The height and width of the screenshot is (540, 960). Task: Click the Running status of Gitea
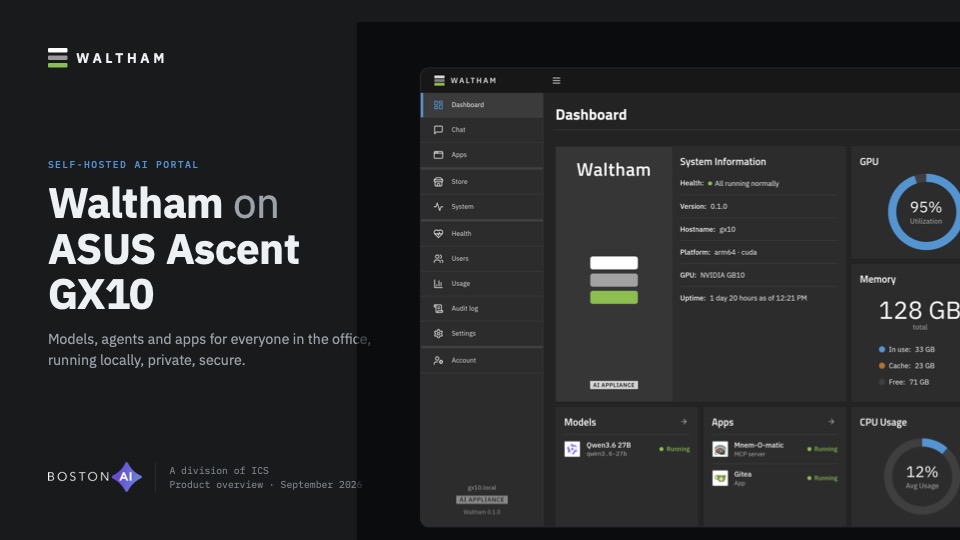(822, 478)
